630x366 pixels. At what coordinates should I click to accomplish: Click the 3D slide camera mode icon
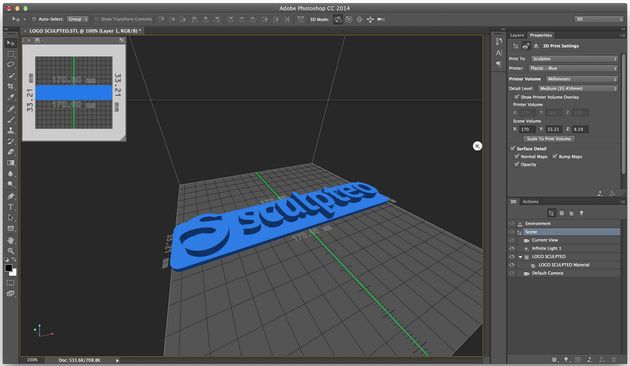click(370, 19)
